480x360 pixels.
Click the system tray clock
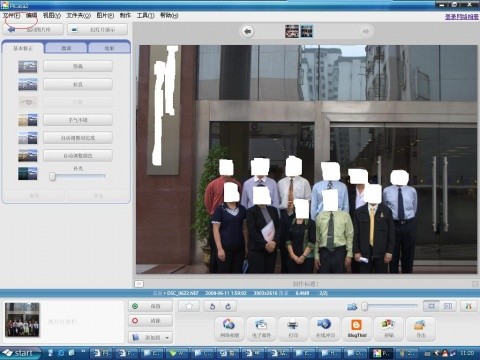[467, 353]
